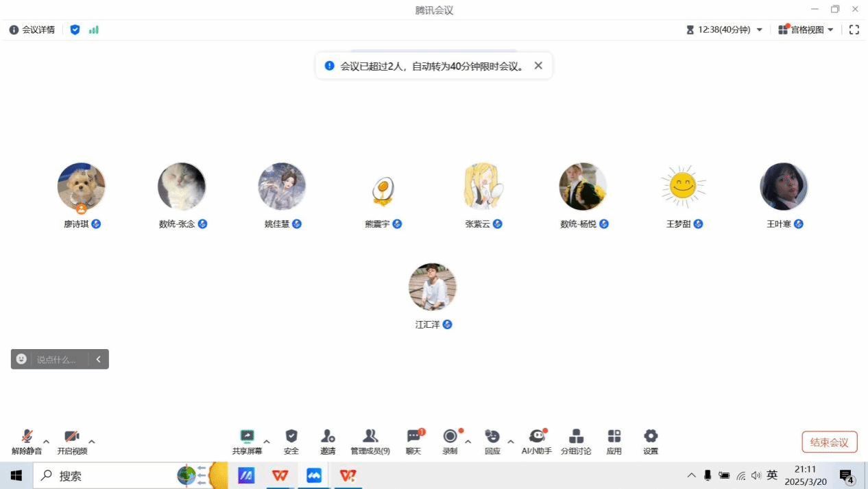Open the 共享屏幕 screen share icon
The width and height of the screenshot is (868, 489).
point(247,437)
